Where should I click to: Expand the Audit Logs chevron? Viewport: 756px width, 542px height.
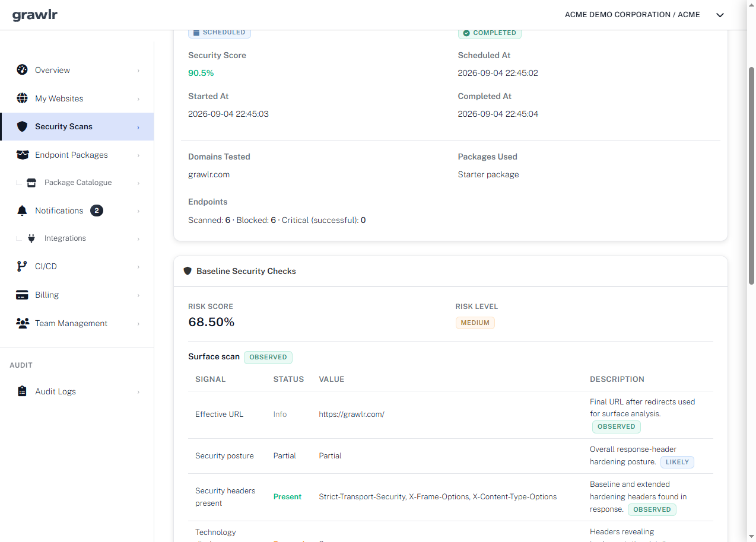point(138,392)
